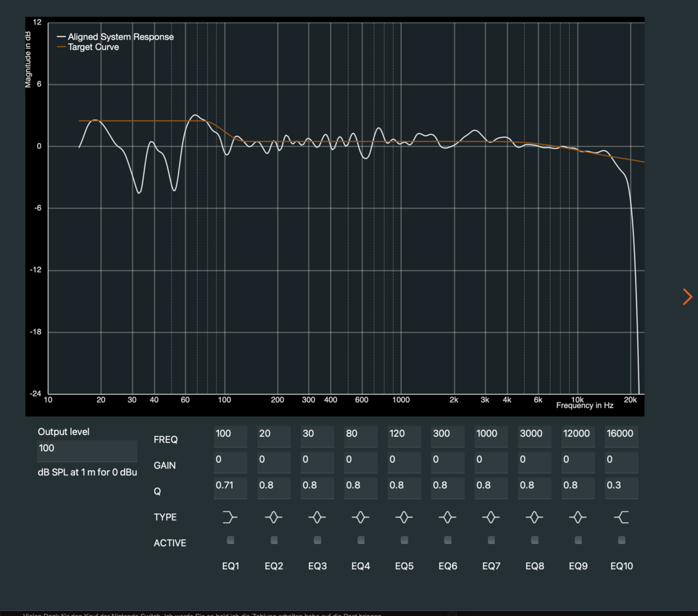This screenshot has height=616, width=698.
Task: Click the EQ4 Q field showing 0.8
Action: [361, 488]
